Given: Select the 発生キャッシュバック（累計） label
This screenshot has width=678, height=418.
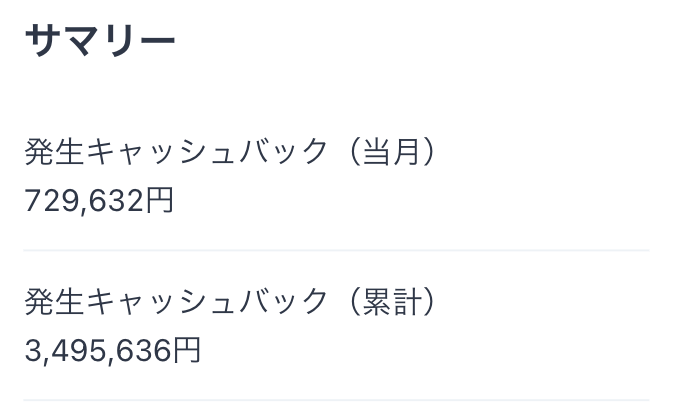Looking at the screenshot, I should click(x=229, y=302).
